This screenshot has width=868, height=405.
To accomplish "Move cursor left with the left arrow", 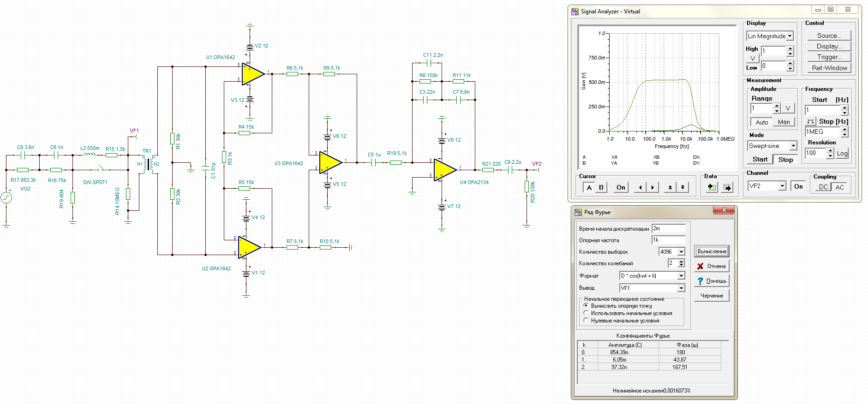I will [640, 187].
